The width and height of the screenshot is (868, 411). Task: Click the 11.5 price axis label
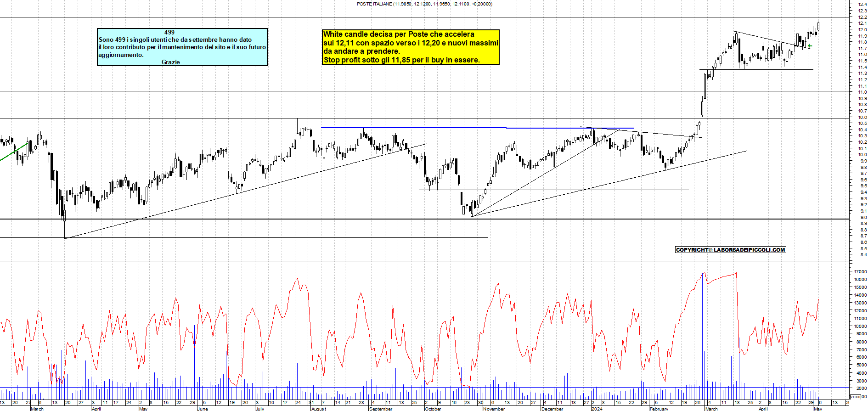(x=862, y=61)
